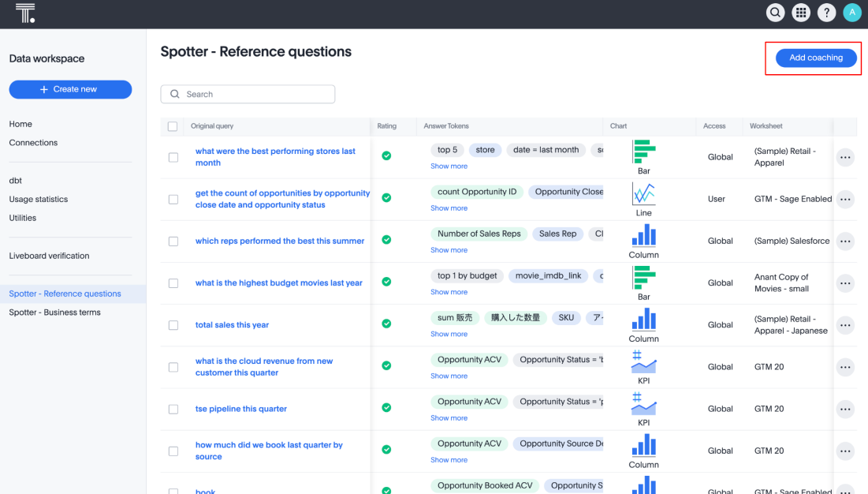Viewport: 868px width, 494px height.
Task: Open Spotter - Business terms section
Action: (54, 312)
